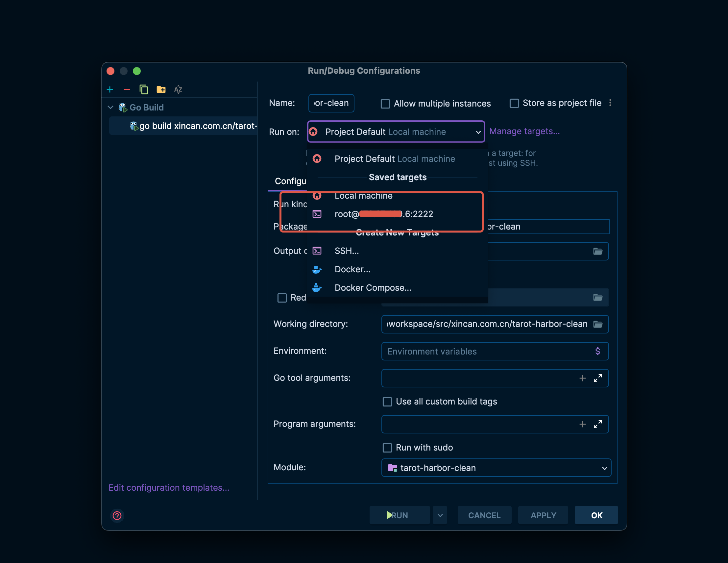728x563 pixels.
Task: Click the Copy Configuration icon
Action: point(144,89)
